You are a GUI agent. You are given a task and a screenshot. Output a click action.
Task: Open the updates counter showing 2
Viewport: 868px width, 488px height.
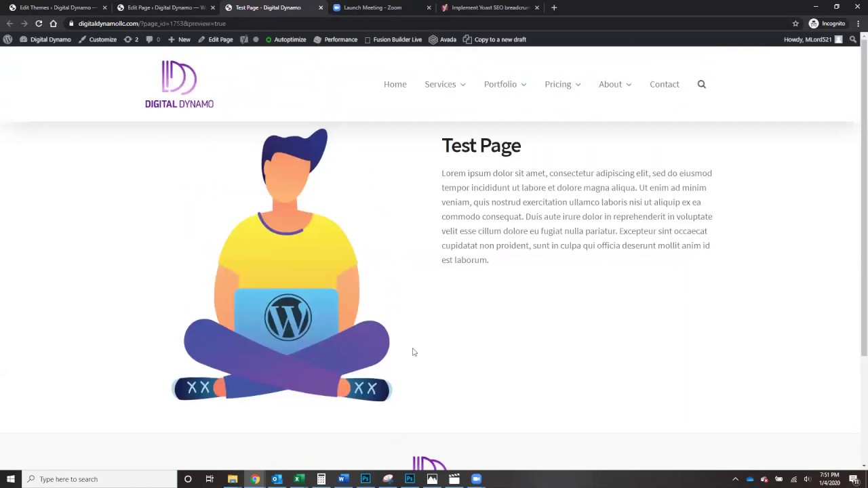tap(131, 39)
